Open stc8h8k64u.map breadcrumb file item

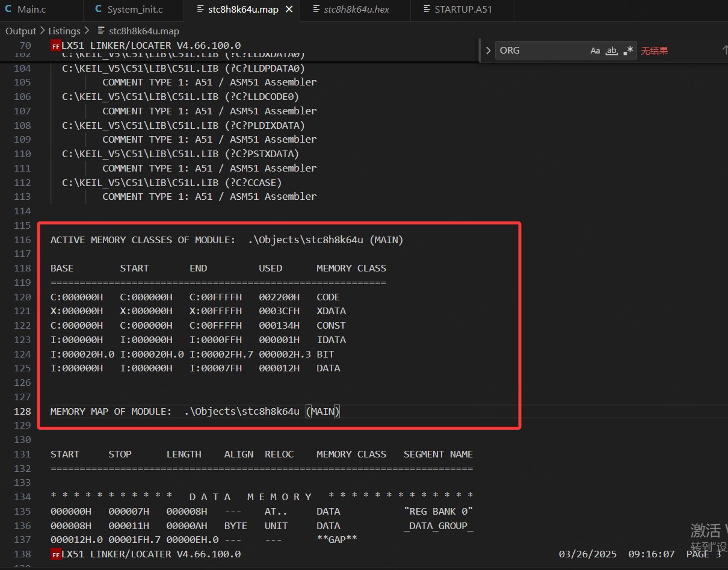pos(143,31)
